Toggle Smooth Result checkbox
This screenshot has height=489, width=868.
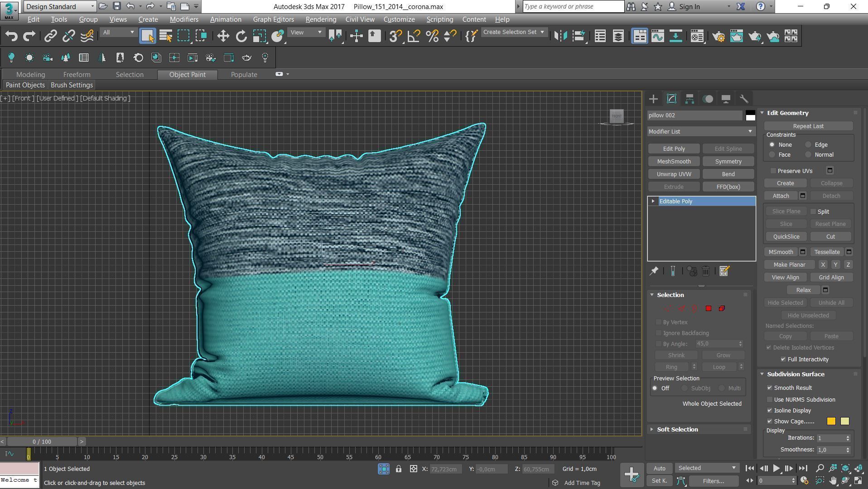click(x=770, y=388)
